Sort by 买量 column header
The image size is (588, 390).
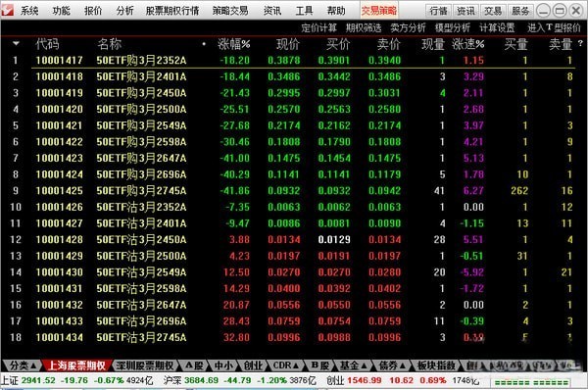[x=516, y=44]
